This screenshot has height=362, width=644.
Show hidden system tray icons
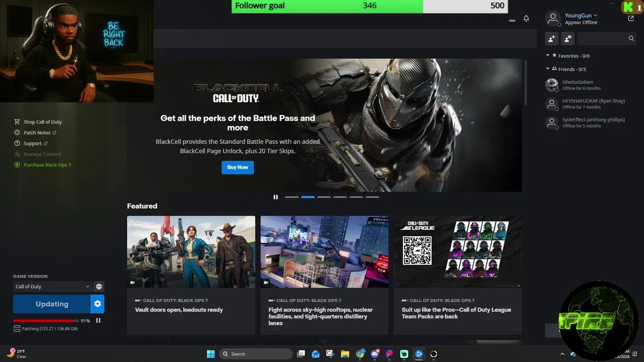[x=562, y=354]
